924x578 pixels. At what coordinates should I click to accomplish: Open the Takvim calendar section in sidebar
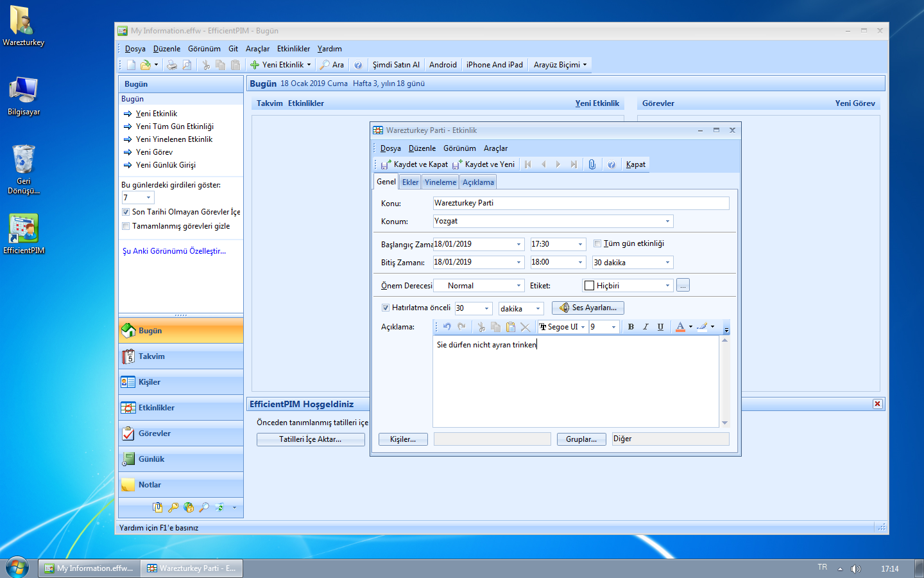click(181, 356)
